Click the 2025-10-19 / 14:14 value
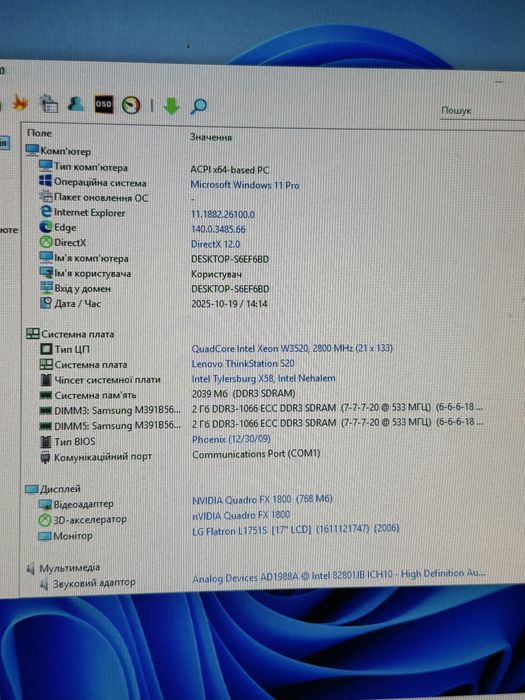 point(229,304)
